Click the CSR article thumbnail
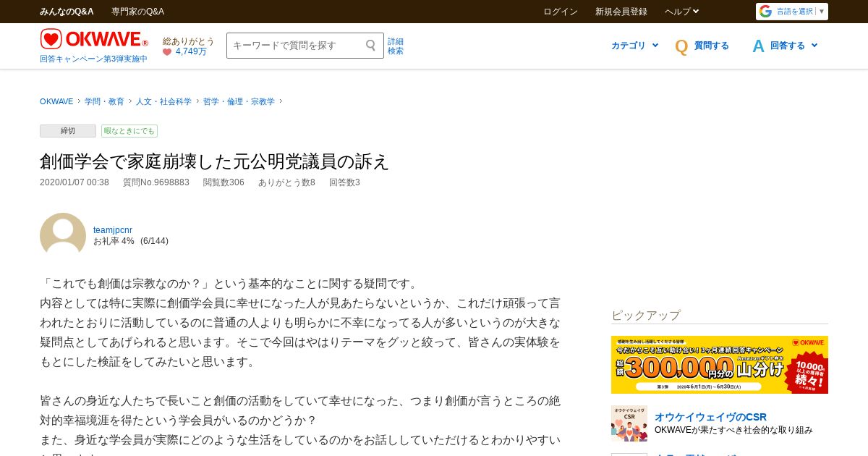 pyautogui.click(x=629, y=423)
